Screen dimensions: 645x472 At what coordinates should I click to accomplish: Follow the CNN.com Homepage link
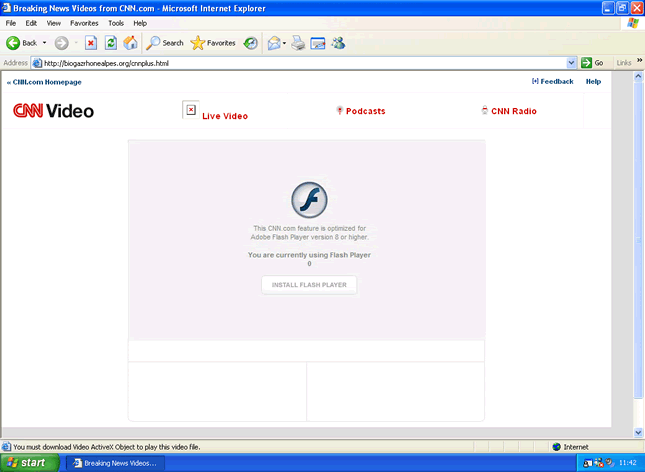45,82
